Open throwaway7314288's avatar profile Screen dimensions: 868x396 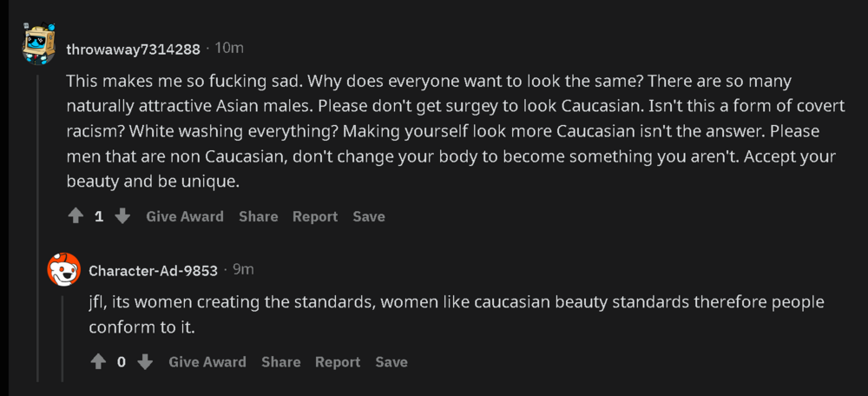coord(39,44)
